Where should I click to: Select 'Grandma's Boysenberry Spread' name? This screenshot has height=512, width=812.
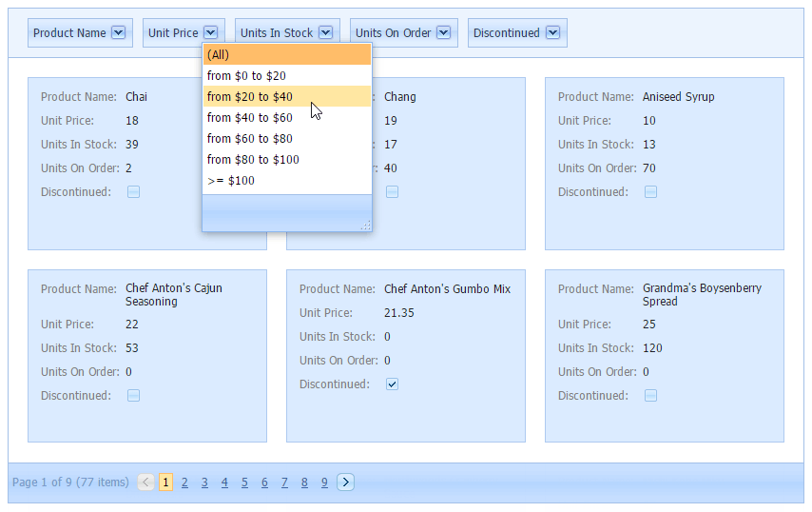click(x=703, y=295)
